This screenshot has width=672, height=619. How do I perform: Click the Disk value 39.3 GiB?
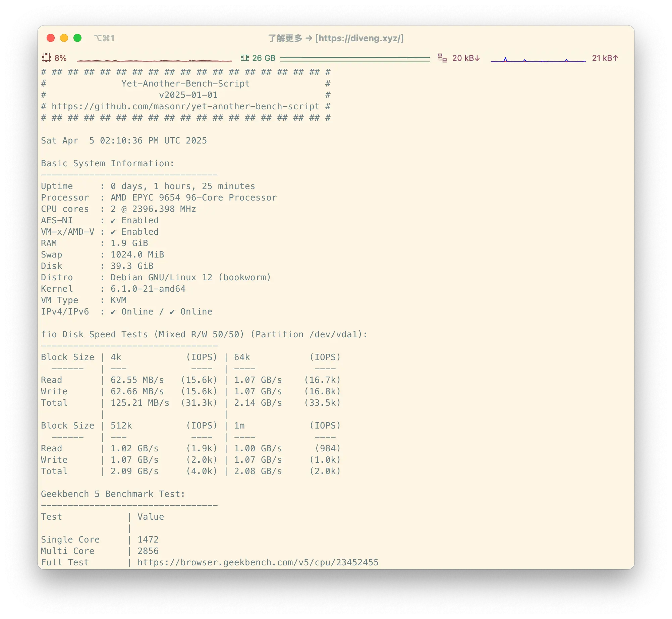tap(132, 266)
